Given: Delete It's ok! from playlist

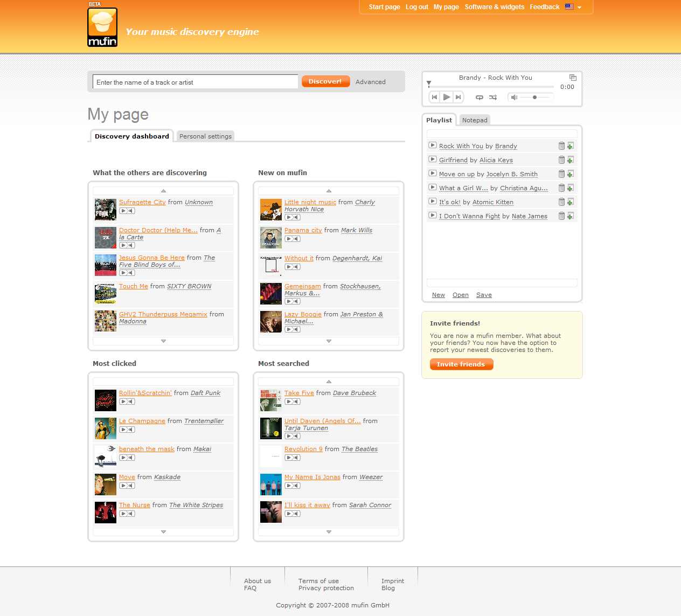Looking at the screenshot, I should tap(561, 202).
